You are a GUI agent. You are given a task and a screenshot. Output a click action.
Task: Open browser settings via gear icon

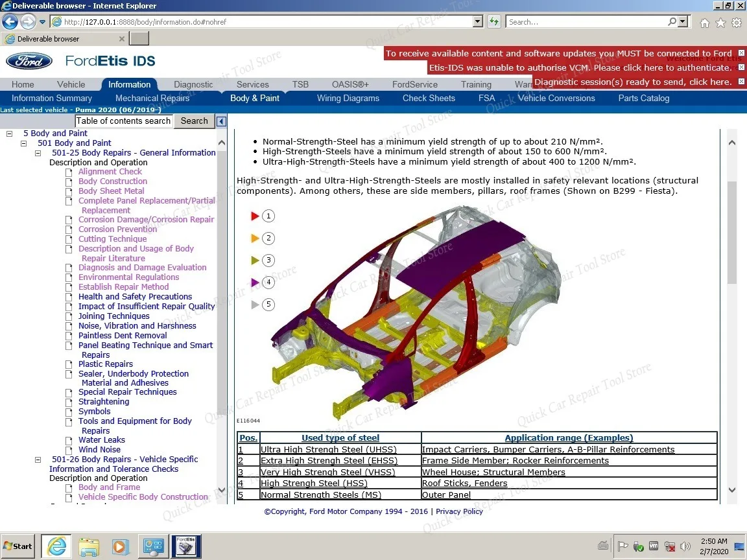click(736, 22)
